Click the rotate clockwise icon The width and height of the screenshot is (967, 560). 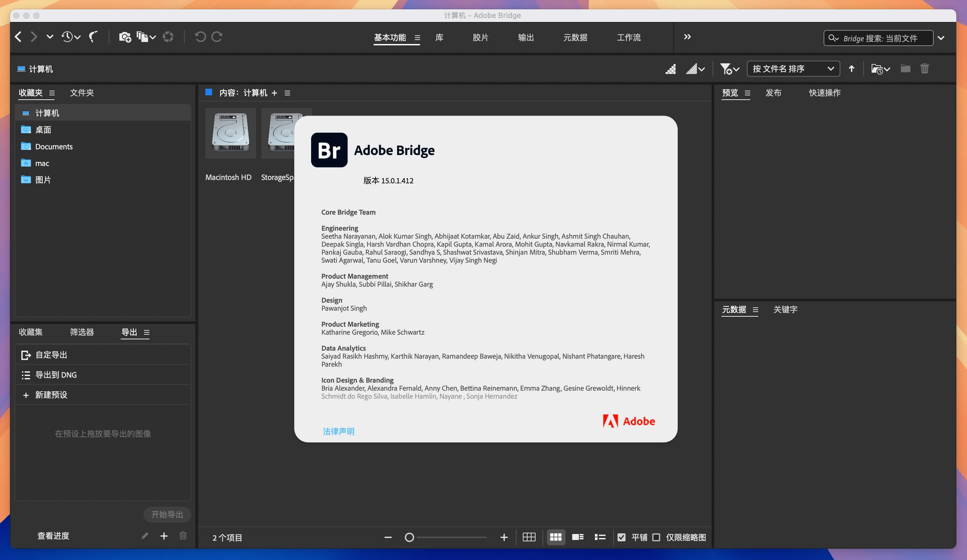pyautogui.click(x=217, y=37)
